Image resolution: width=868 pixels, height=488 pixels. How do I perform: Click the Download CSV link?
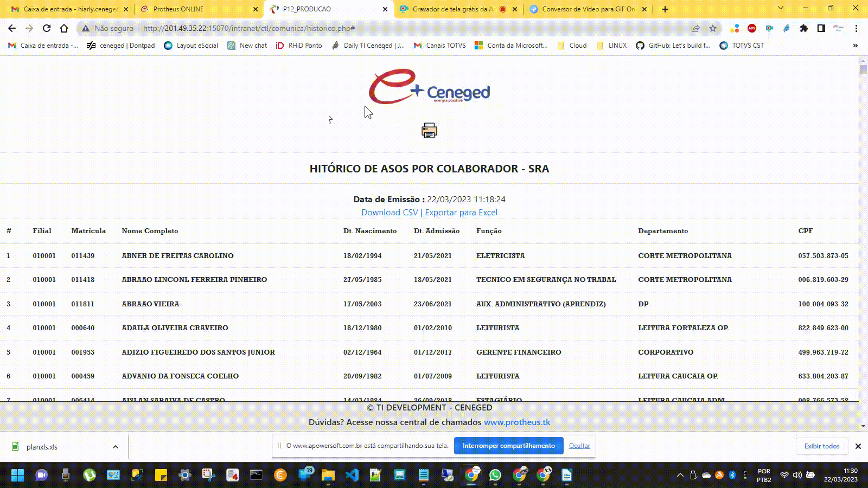(390, 213)
